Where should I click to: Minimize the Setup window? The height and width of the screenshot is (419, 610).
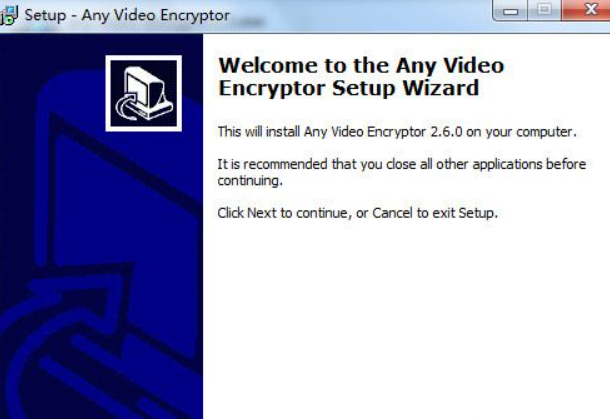pos(510,11)
